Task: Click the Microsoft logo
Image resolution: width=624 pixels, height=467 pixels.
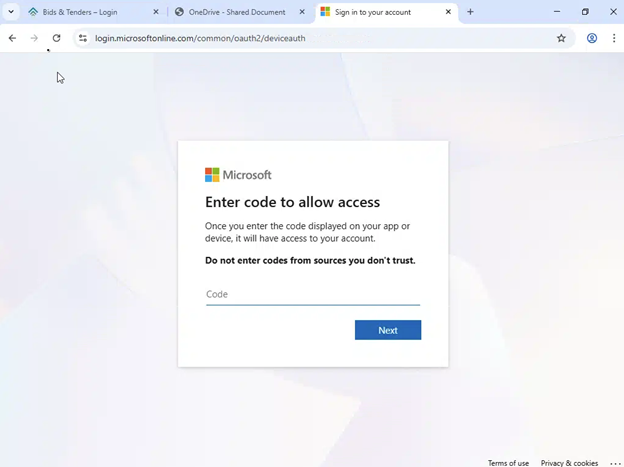Action: (x=238, y=175)
